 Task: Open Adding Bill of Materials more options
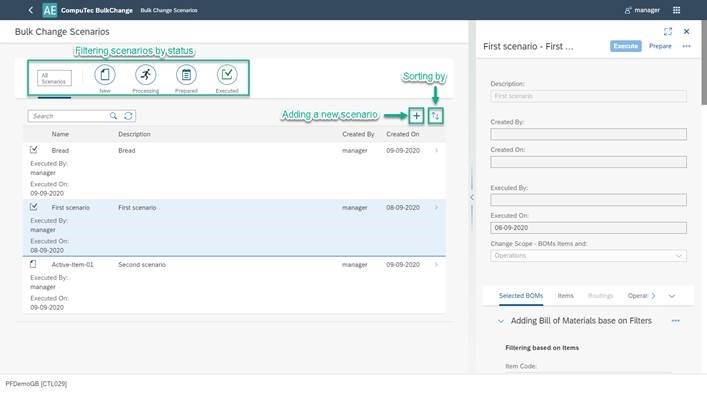coord(675,321)
